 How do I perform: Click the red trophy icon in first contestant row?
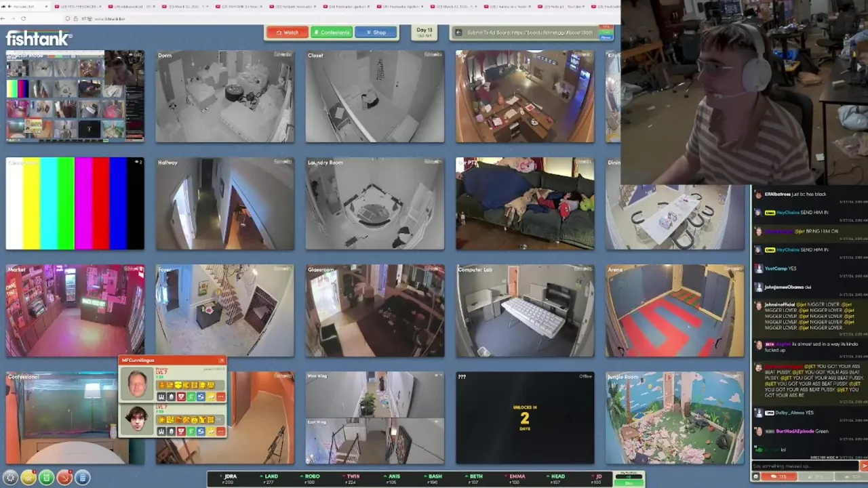click(181, 396)
